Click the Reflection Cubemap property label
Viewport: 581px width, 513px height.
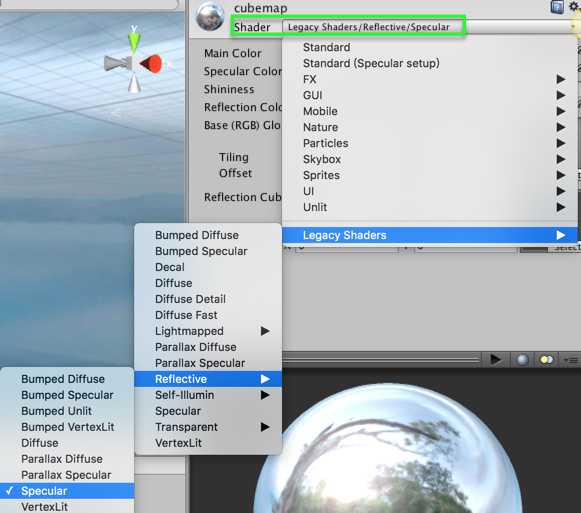pyautogui.click(x=243, y=197)
